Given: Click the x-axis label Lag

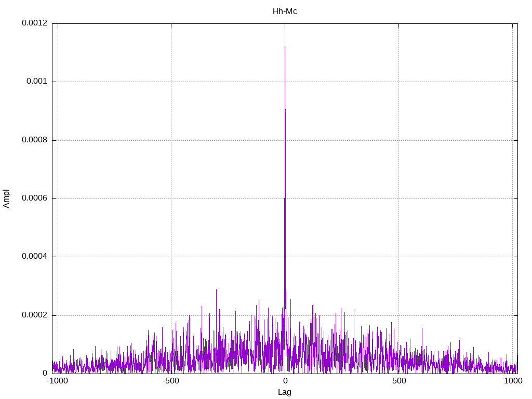Looking at the screenshot, I should point(284,392).
